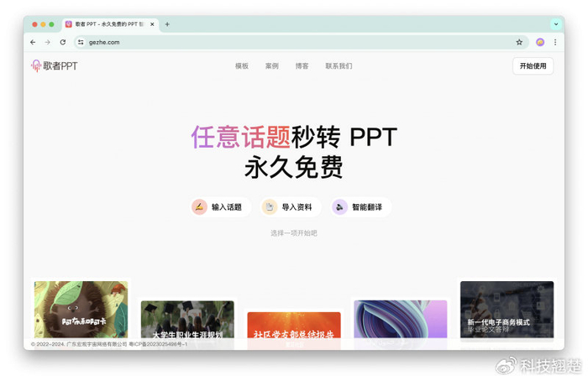Click the 选择一项开始吧 hint text
This screenshot has width=588, height=381.
pyautogui.click(x=294, y=233)
